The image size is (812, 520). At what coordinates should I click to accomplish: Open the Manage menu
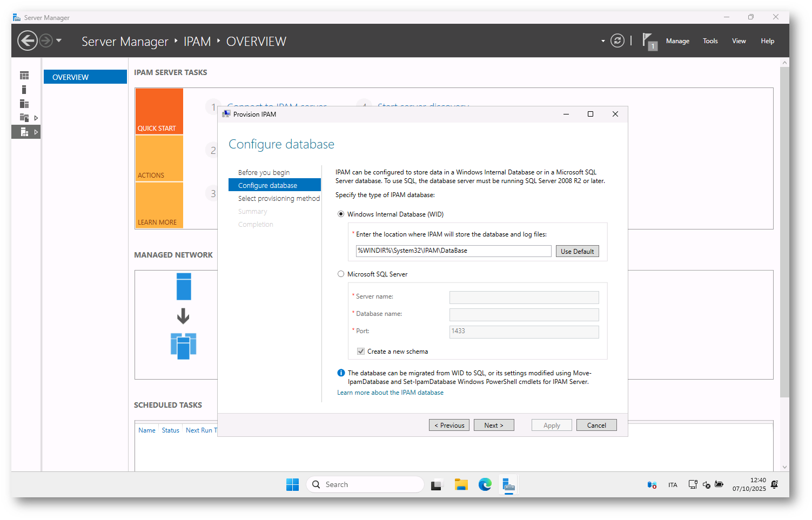click(x=677, y=41)
